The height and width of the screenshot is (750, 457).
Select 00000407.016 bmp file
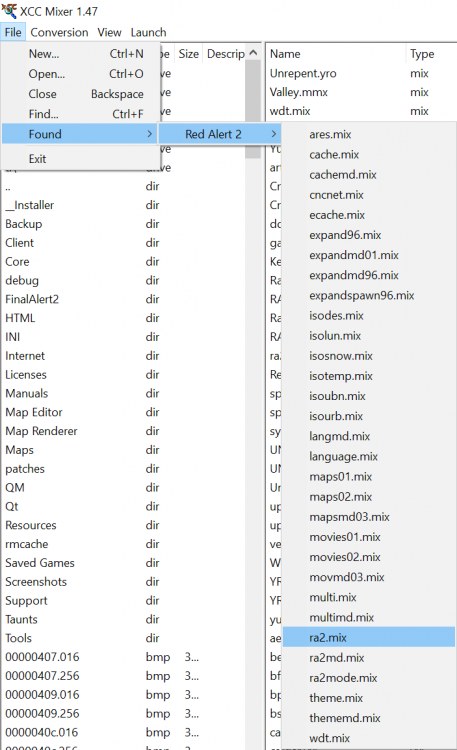43,657
